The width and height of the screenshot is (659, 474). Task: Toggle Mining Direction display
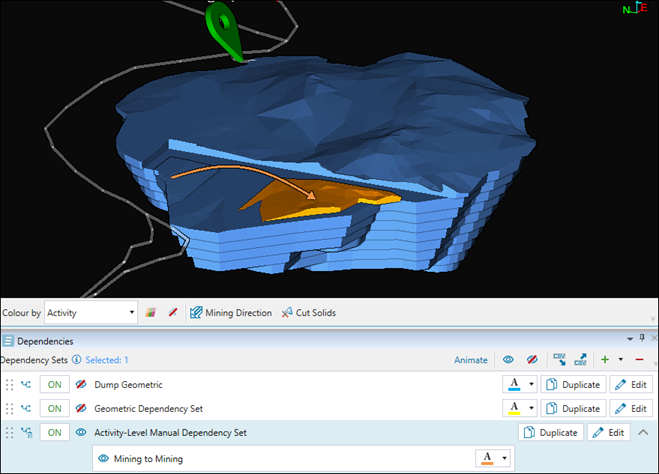231,313
